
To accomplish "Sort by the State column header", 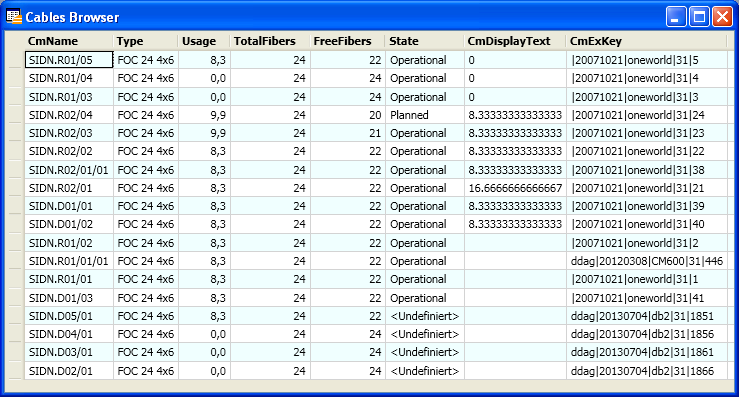I will click(425, 41).
